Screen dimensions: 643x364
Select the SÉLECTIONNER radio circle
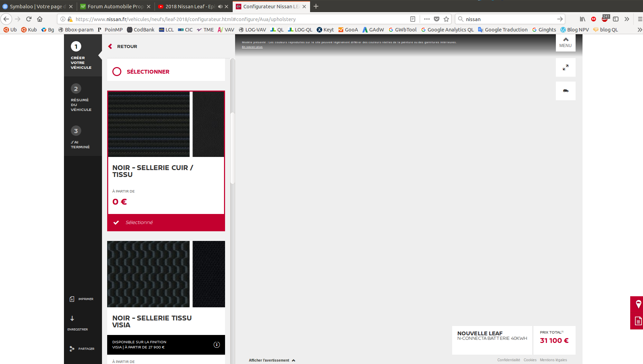(117, 72)
